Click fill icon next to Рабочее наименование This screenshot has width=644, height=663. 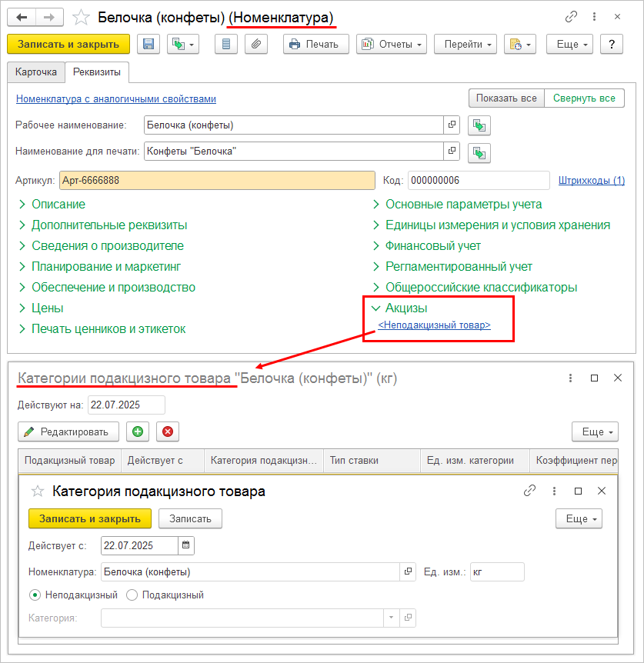click(x=479, y=125)
